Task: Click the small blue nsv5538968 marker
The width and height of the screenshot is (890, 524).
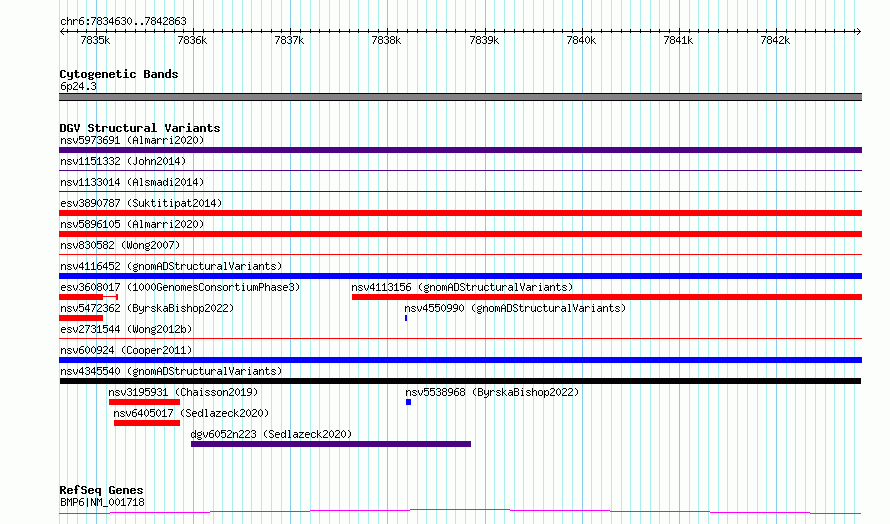Action: pos(408,402)
